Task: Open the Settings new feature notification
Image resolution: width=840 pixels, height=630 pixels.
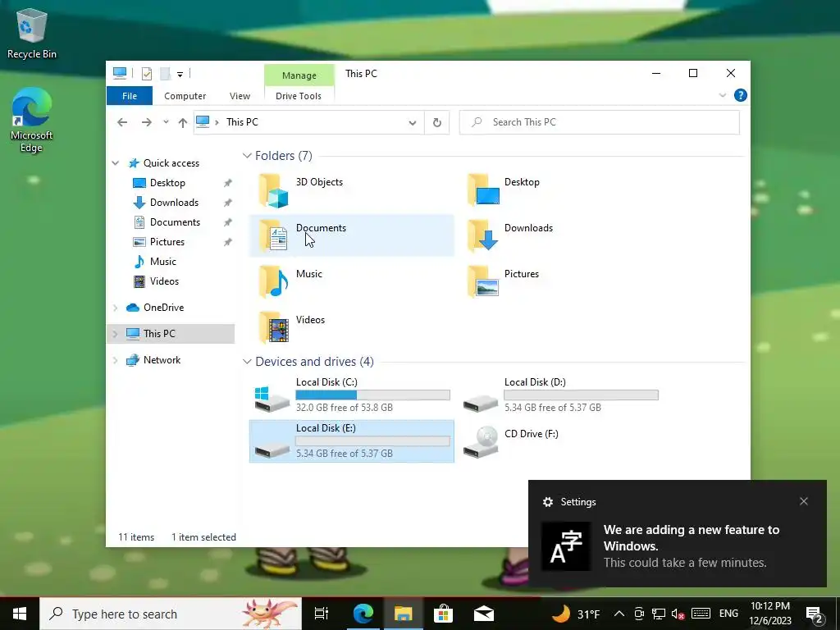Action: coord(677,533)
